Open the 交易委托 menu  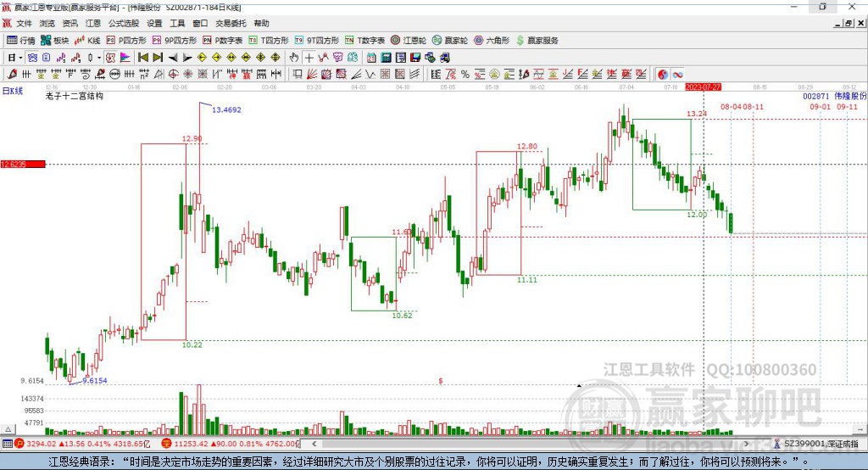pos(231,23)
